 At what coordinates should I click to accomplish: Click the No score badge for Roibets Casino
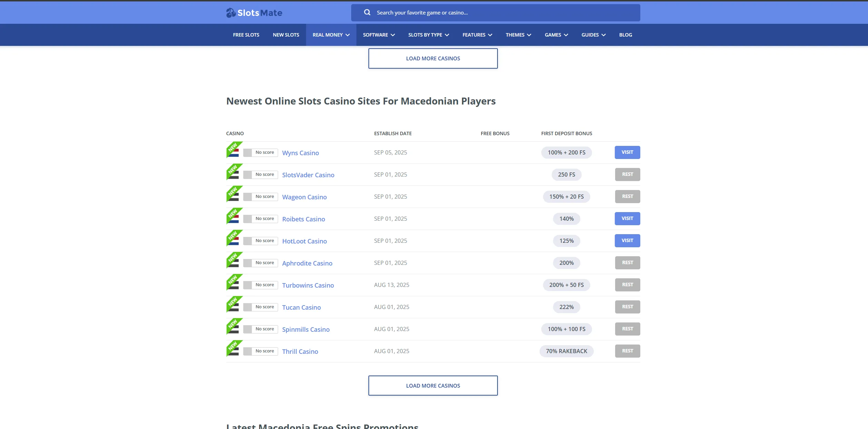[260, 219]
